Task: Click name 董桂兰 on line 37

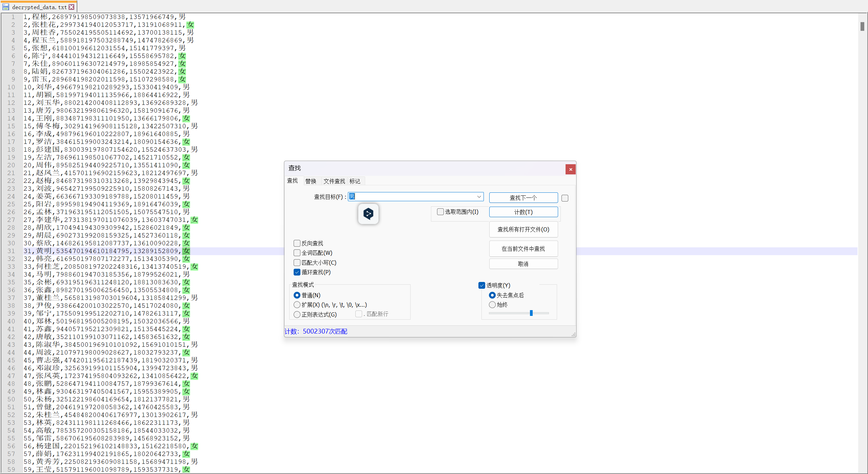Action: (48, 298)
